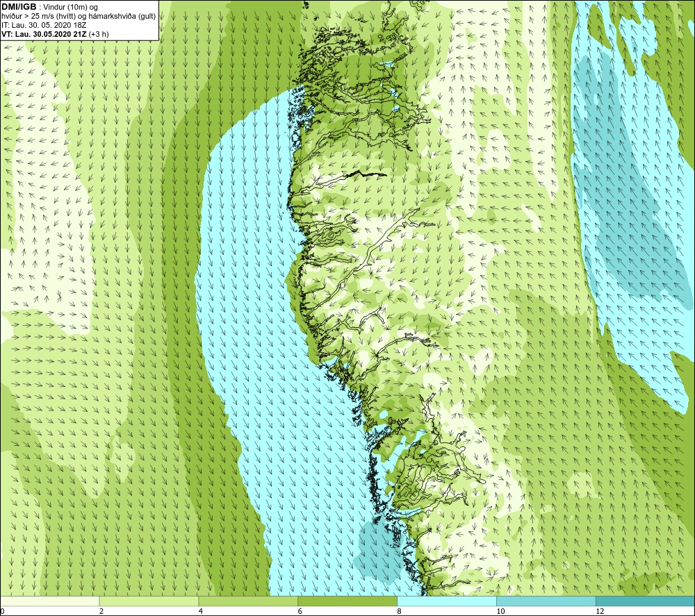Click the 0–2 m/s pale legend swatch

click(x=49, y=601)
